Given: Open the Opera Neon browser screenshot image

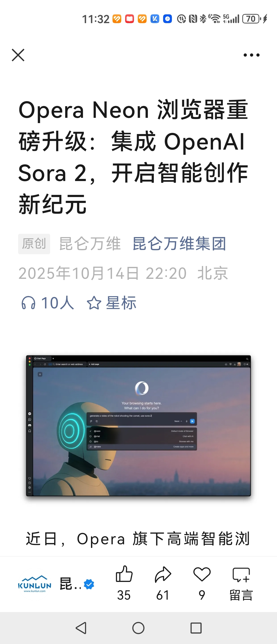Looking at the screenshot, I should [x=138, y=426].
